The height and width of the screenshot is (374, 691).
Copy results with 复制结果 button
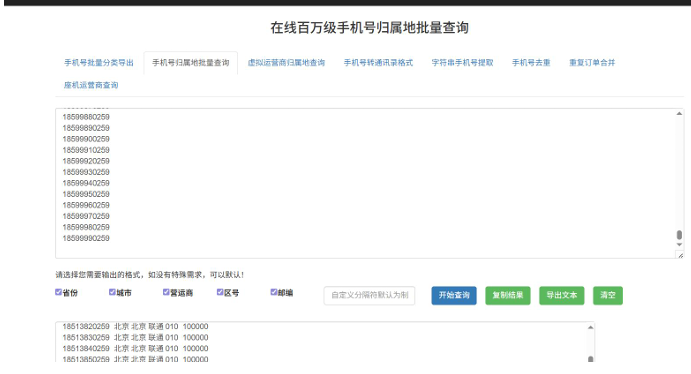pos(508,295)
